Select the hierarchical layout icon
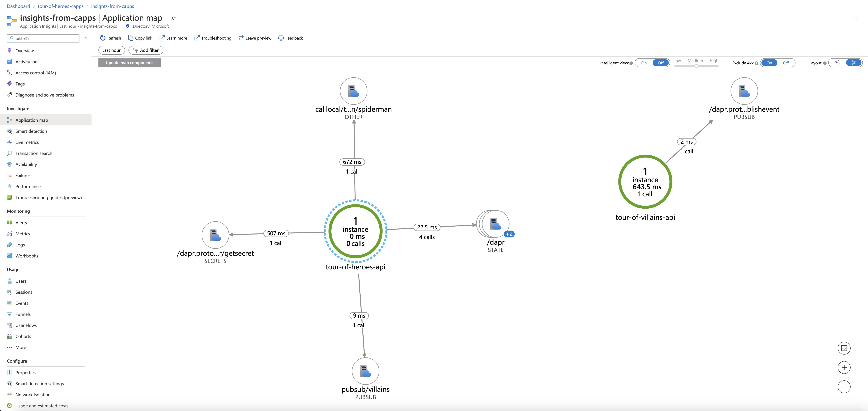The height and width of the screenshot is (411, 868). pyautogui.click(x=837, y=63)
